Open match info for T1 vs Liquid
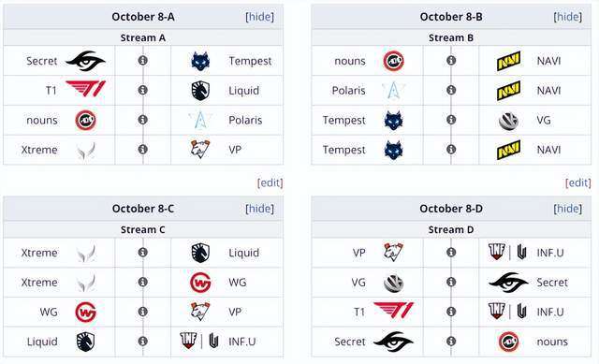 pyautogui.click(x=143, y=90)
